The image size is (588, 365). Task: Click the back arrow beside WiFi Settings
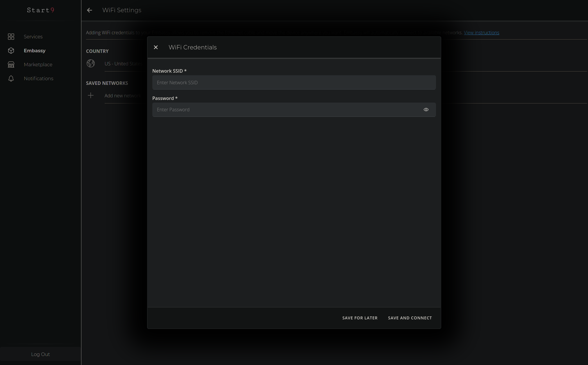[x=90, y=10]
